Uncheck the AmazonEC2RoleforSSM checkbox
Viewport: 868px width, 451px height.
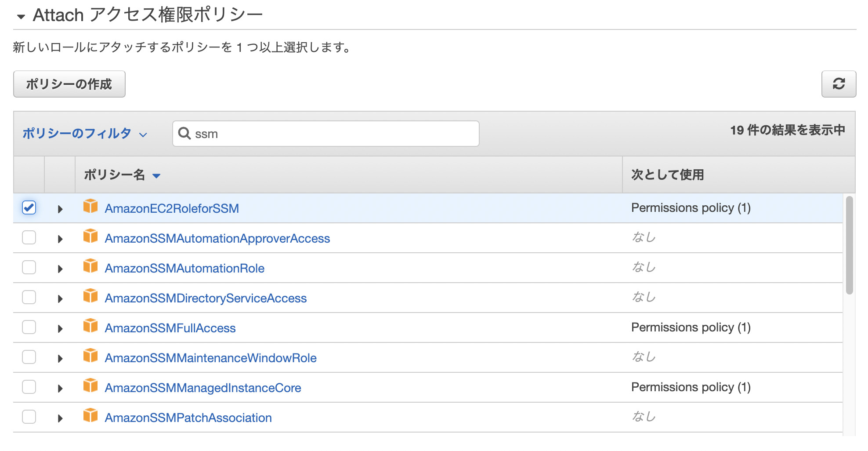29,207
